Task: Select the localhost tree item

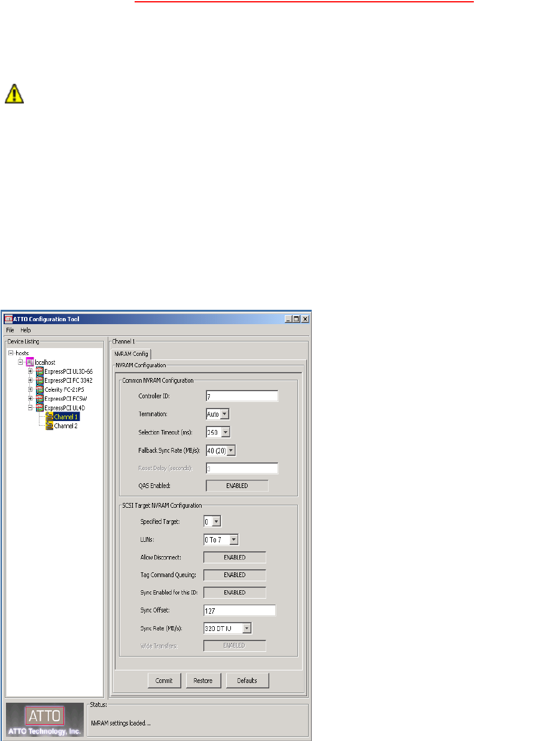Action: pyautogui.click(x=45, y=362)
